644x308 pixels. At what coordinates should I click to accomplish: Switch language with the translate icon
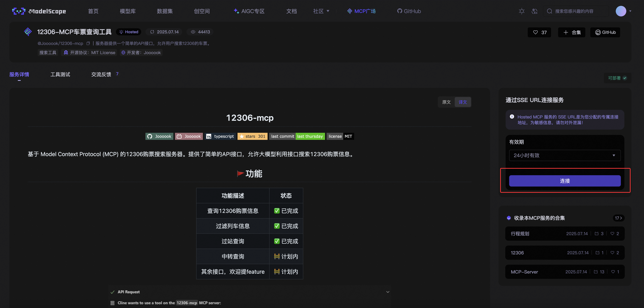(534, 11)
